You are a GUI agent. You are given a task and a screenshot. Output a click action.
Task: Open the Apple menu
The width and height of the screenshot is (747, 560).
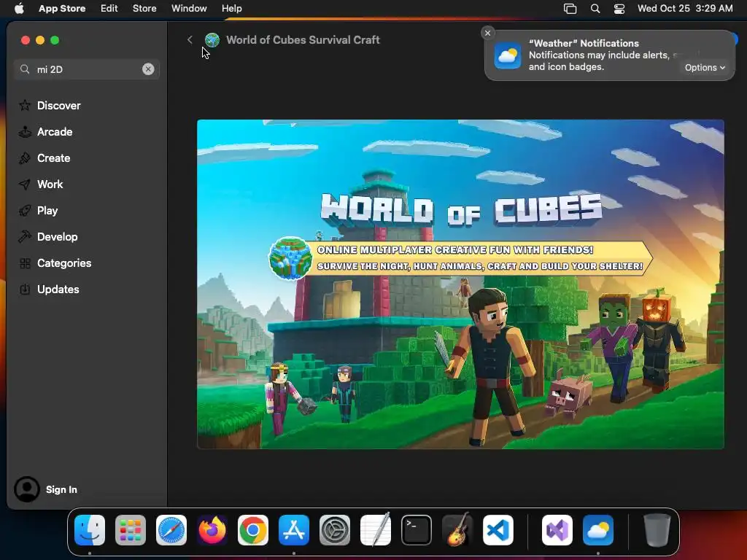pyautogui.click(x=19, y=9)
